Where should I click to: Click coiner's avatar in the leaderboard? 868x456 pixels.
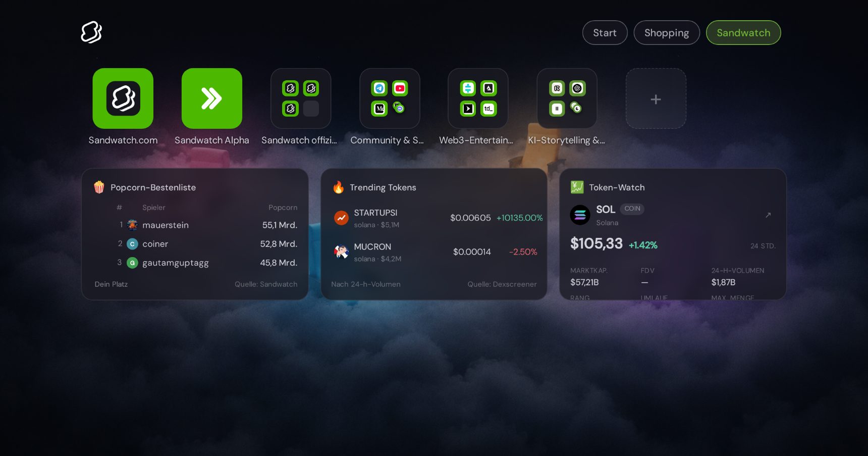(132, 244)
